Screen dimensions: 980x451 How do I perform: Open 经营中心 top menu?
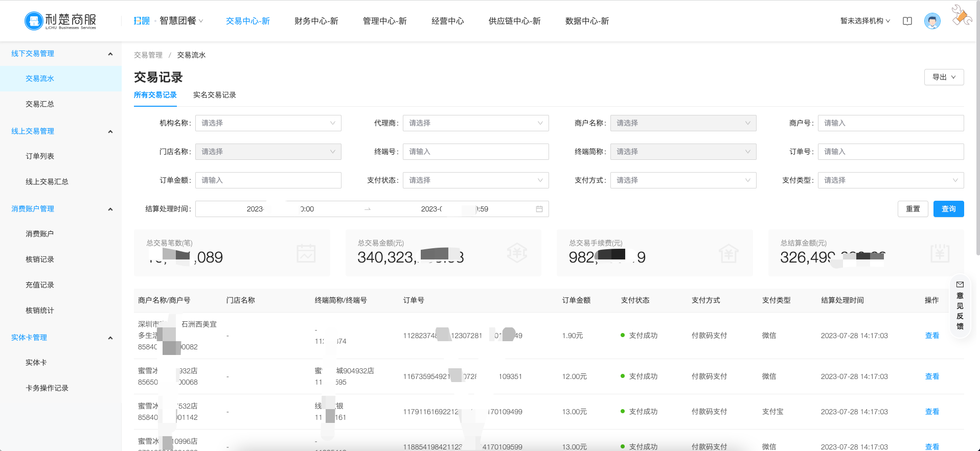click(x=448, y=21)
